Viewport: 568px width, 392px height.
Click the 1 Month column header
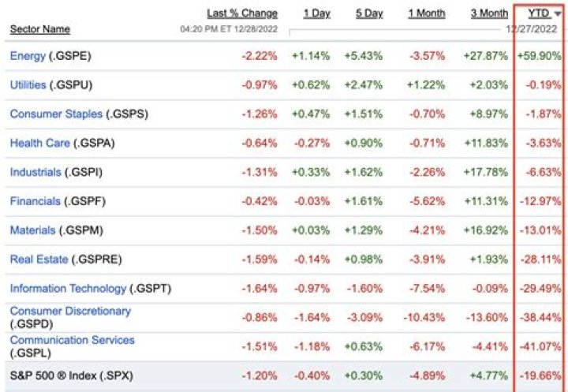pyautogui.click(x=427, y=13)
